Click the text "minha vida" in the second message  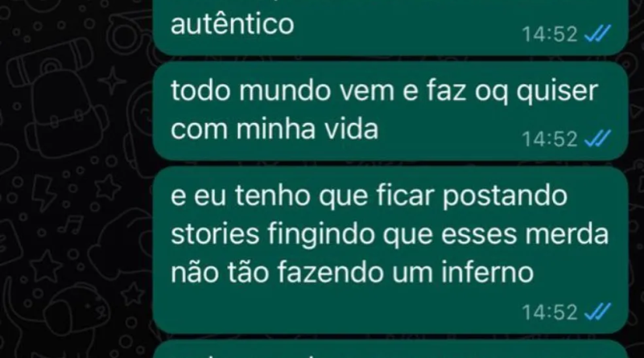tap(308, 130)
